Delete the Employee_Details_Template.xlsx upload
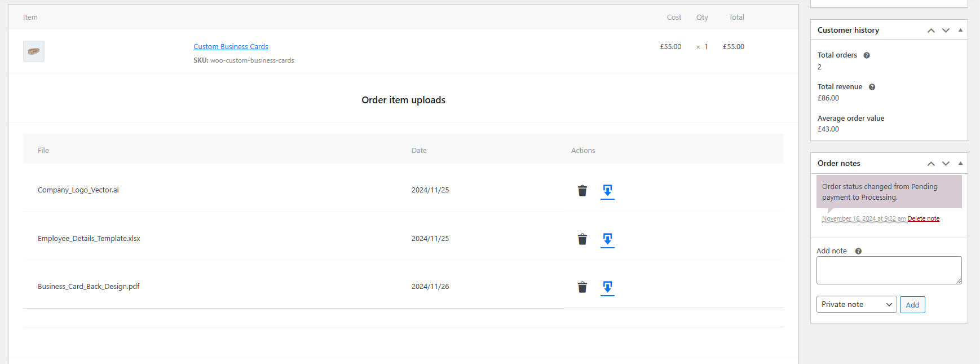The image size is (980, 364). pyautogui.click(x=582, y=239)
